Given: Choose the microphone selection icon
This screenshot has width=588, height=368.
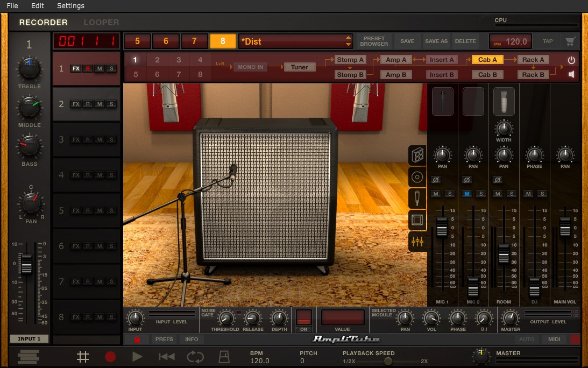Looking at the screenshot, I should coord(417,199).
